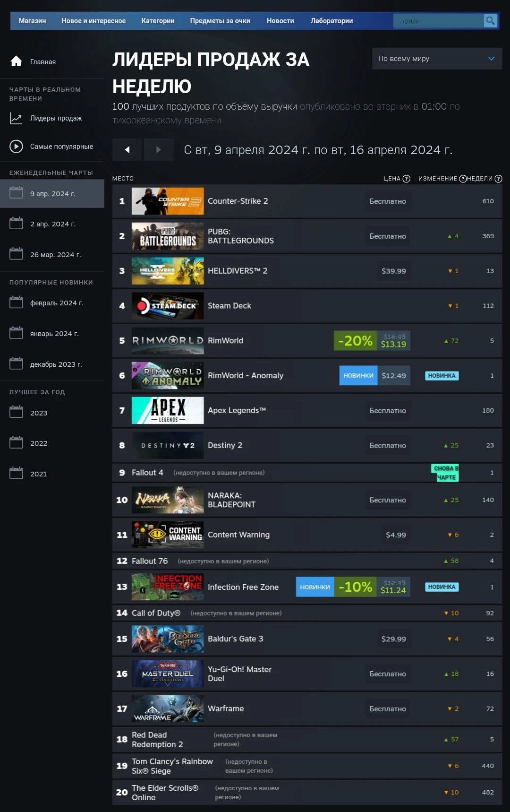Image resolution: width=510 pixels, height=812 pixels.
Task: Click calendar icon for 26 мар. 2024 г.
Action: [16, 254]
